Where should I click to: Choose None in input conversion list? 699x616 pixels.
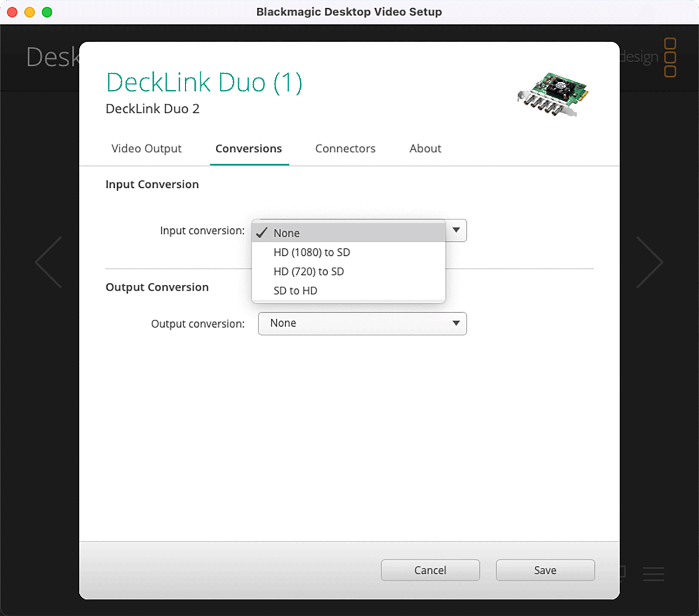(349, 233)
